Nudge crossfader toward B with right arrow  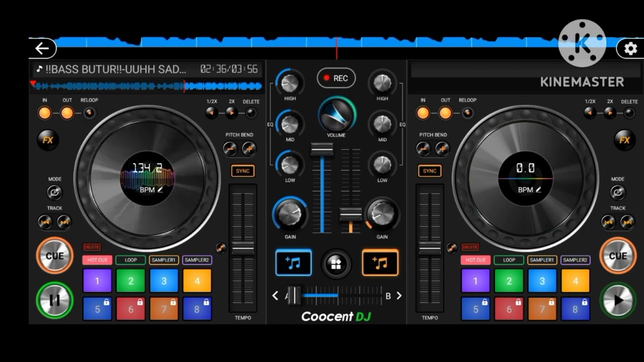click(x=399, y=296)
